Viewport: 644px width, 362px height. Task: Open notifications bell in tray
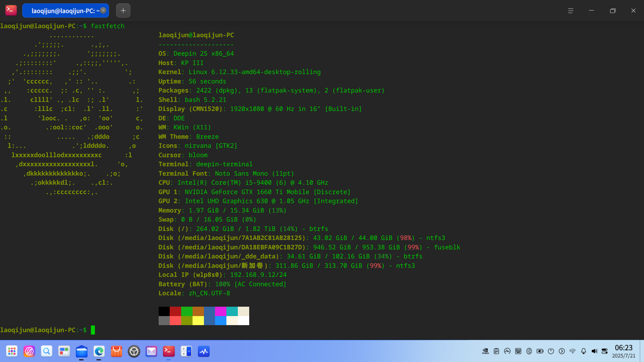point(584,351)
